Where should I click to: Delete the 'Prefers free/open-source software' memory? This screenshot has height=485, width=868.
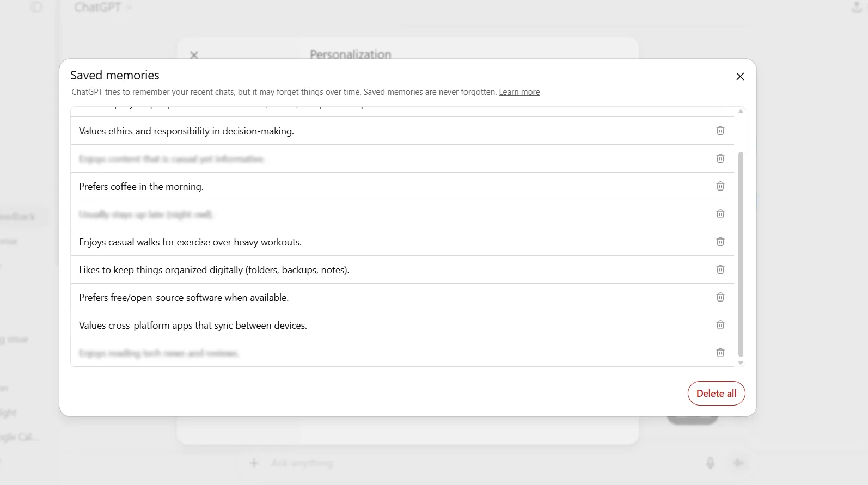(x=720, y=297)
